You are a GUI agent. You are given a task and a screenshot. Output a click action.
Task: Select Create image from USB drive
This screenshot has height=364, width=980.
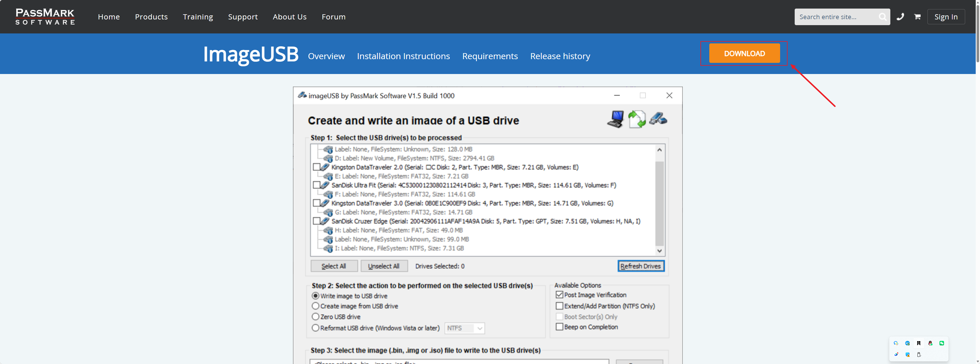coord(315,306)
